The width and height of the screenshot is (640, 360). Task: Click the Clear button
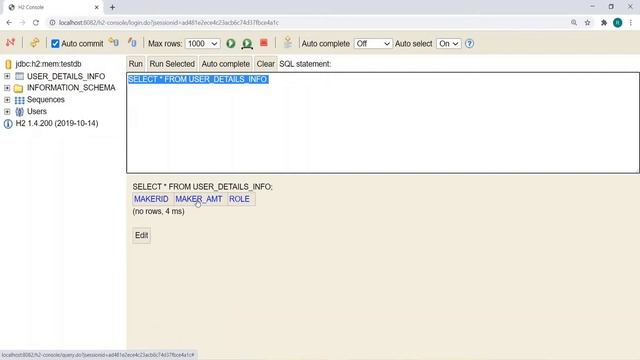(x=265, y=64)
